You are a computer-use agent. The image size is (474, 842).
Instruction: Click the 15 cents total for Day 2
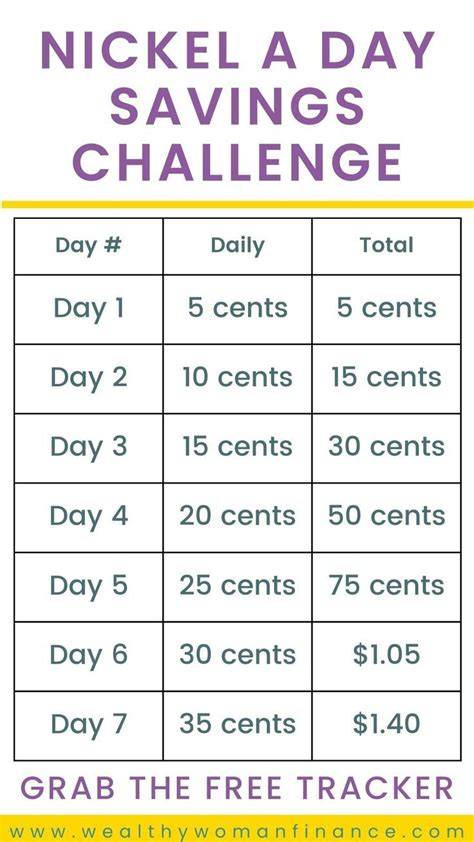pos(387,378)
